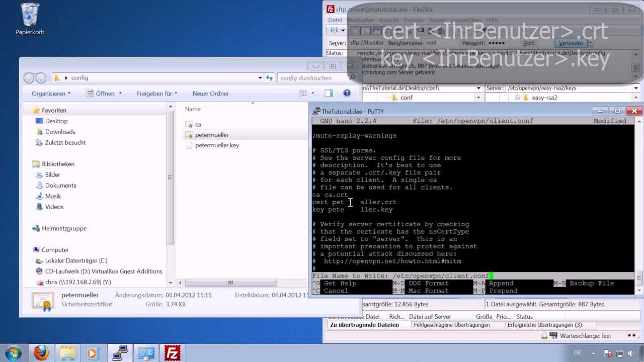
Task: Click the Name column header in the file list
Action: click(x=192, y=109)
